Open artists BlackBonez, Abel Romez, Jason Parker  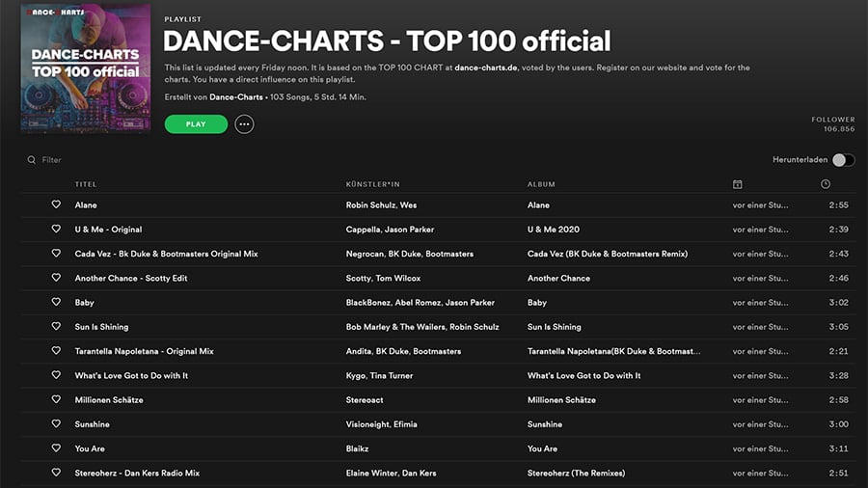420,302
